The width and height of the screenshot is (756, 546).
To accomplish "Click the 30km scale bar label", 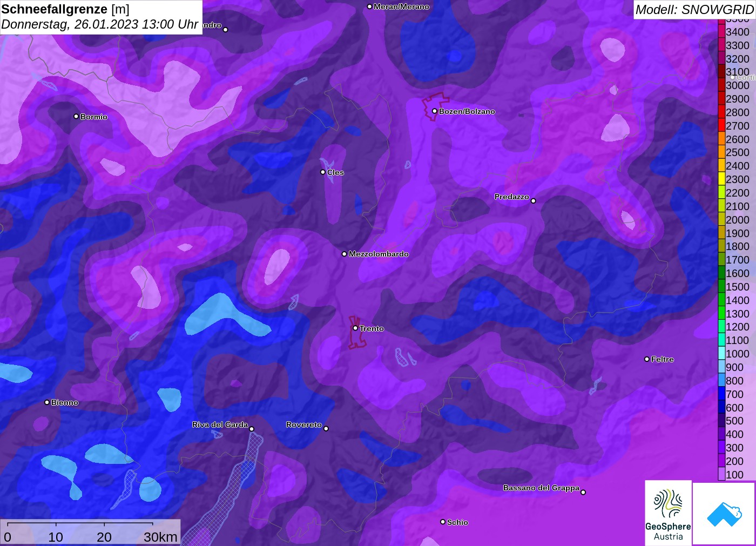I will tap(160, 537).
